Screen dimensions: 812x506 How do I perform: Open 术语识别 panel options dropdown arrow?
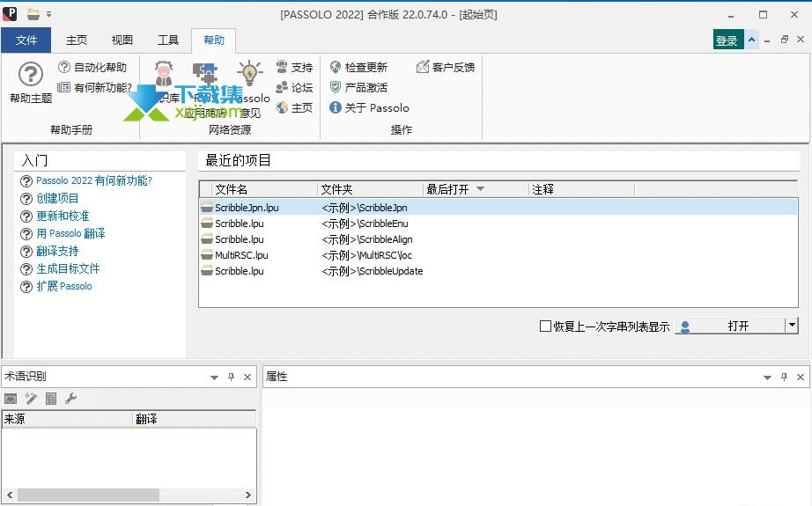pyautogui.click(x=214, y=378)
